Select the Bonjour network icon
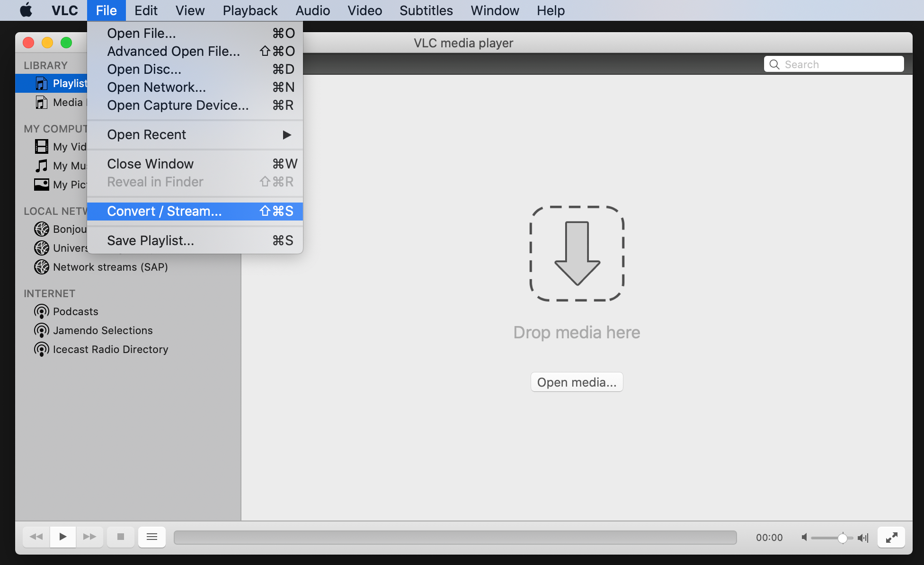Viewport: 924px width, 565px height. pyautogui.click(x=42, y=229)
